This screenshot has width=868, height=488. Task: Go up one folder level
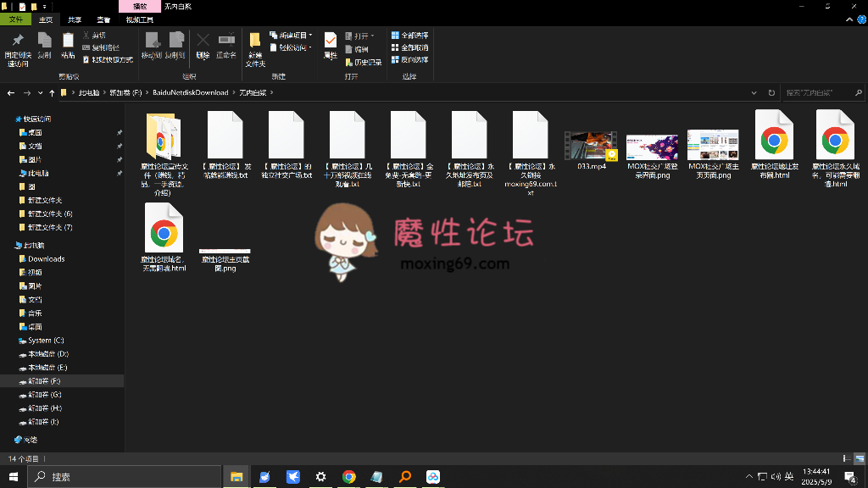(52, 93)
